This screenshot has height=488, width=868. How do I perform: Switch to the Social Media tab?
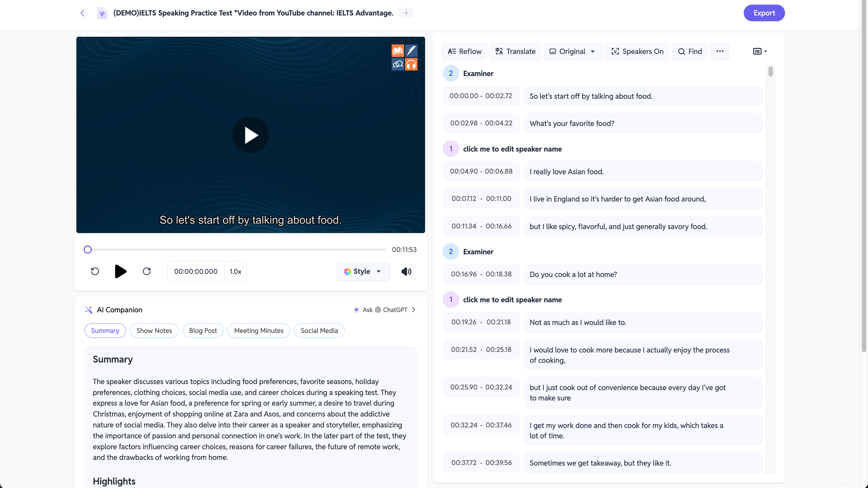tap(319, 331)
